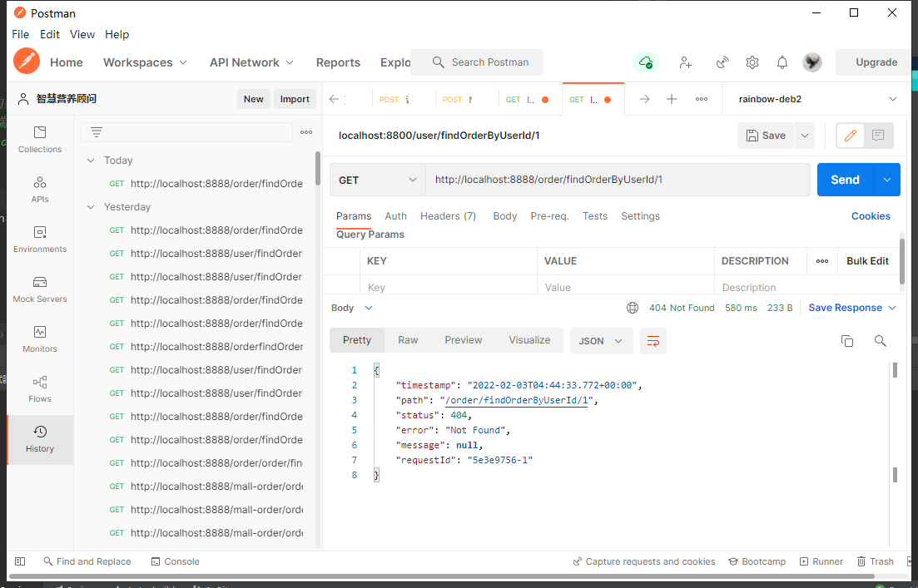
Task: Open the View menu
Action: point(82,34)
